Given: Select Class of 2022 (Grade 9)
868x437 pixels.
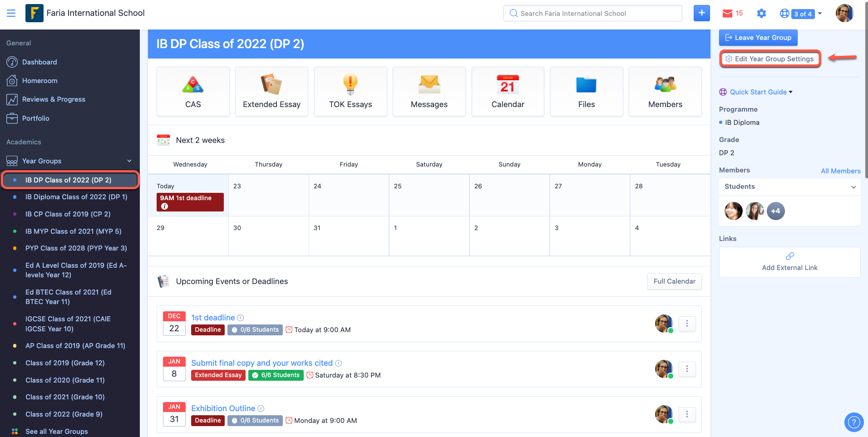Looking at the screenshot, I should pyautogui.click(x=64, y=414).
